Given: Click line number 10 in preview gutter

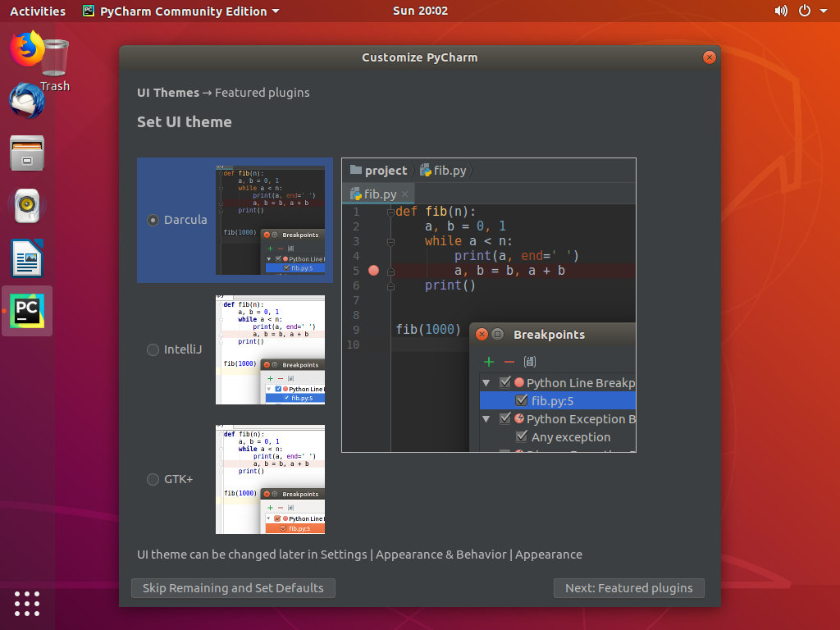Looking at the screenshot, I should click(353, 345).
